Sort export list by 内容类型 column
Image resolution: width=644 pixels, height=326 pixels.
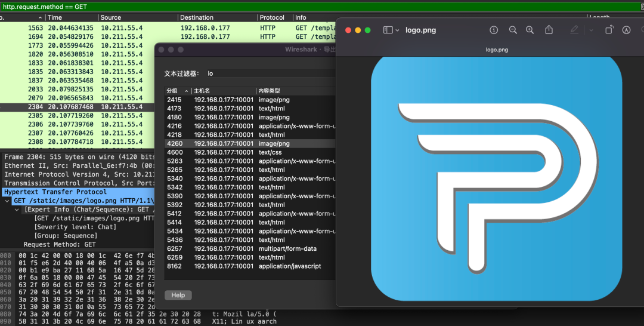[296, 91]
